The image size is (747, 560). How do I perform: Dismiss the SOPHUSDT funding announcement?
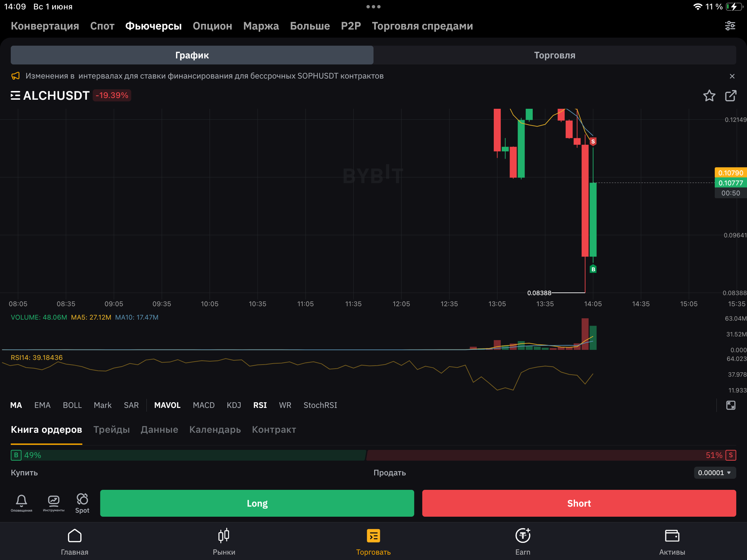(732, 76)
